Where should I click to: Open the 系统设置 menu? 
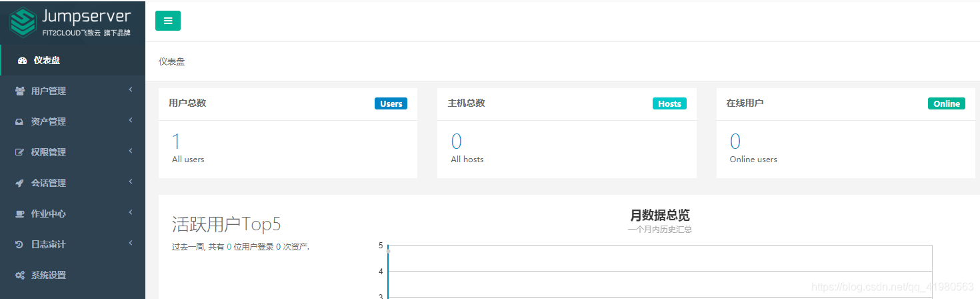73,275
